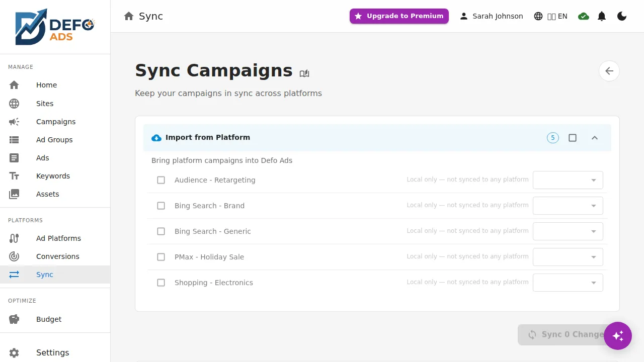Collapse the Import from Platform section
644x362 pixels.
[x=595, y=138]
